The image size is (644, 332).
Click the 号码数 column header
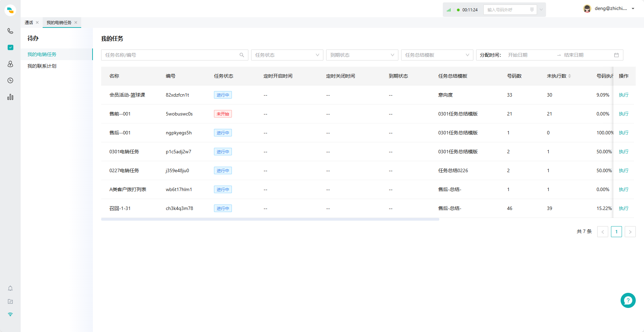[514, 76]
